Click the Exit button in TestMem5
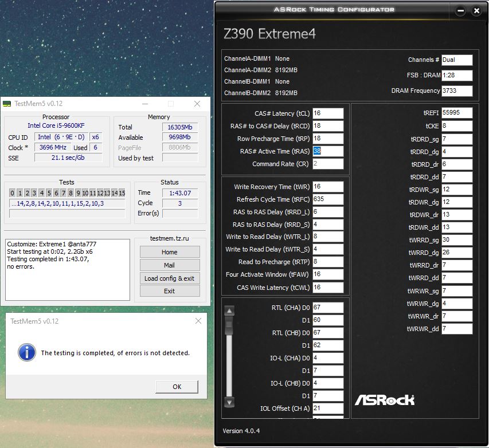The image size is (489, 448). [x=170, y=291]
